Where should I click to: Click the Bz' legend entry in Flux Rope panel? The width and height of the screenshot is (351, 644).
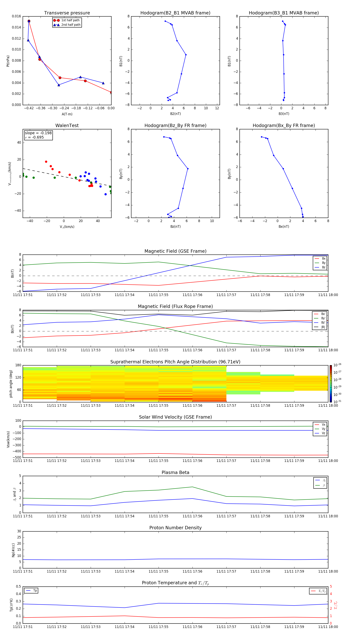(x=320, y=323)
